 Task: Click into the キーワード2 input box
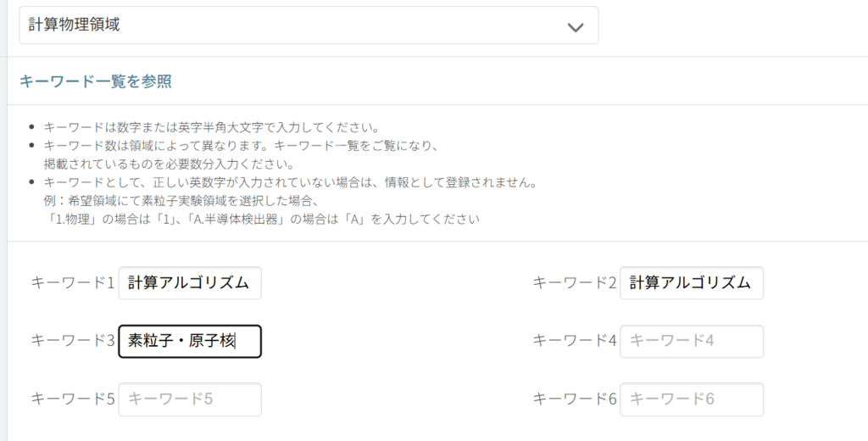click(x=692, y=283)
